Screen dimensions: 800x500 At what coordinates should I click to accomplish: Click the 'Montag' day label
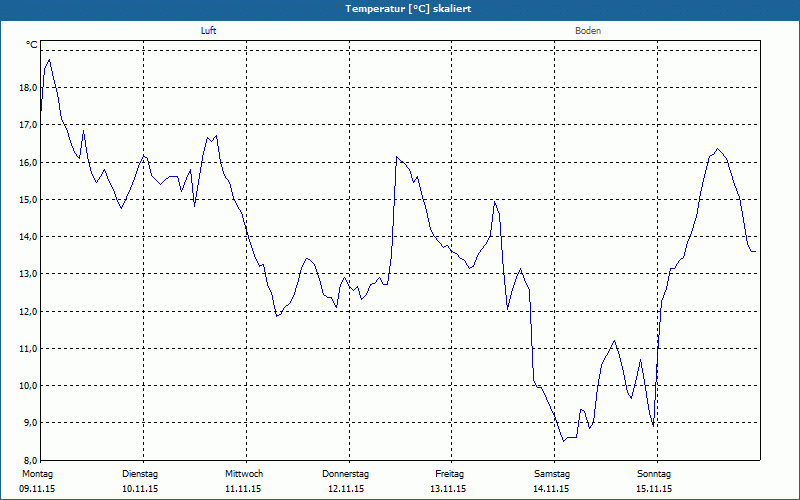37,474
